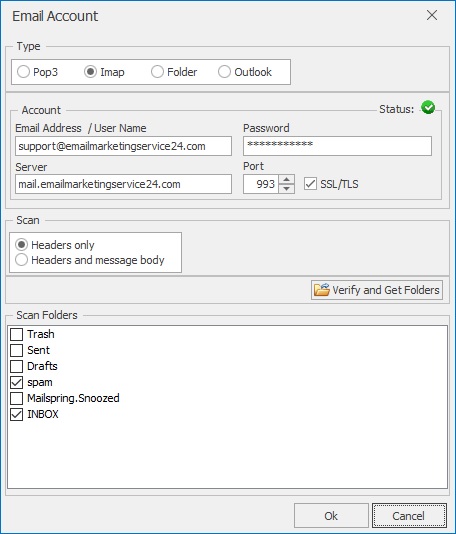
Task: Click Verify and Get Folders button
Action: pyautogui.click(x=377, y=290)
